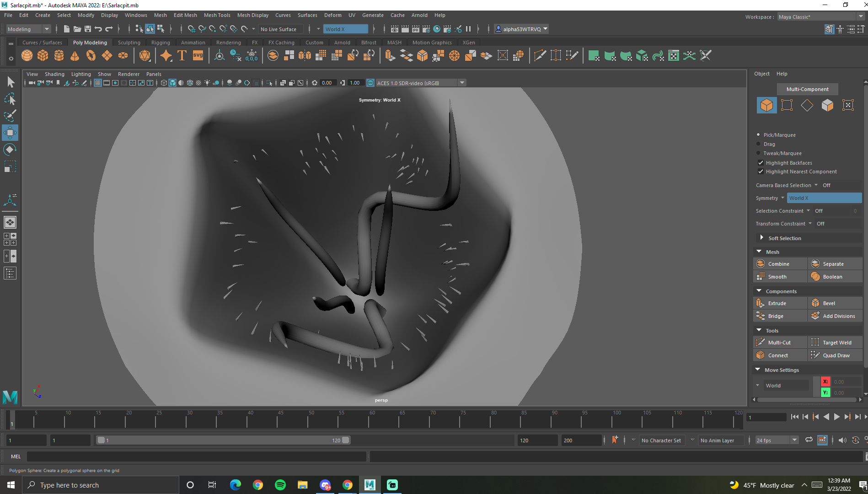Click the play forwards button
This screenshot has width=868, height=494.
[836, 417]
